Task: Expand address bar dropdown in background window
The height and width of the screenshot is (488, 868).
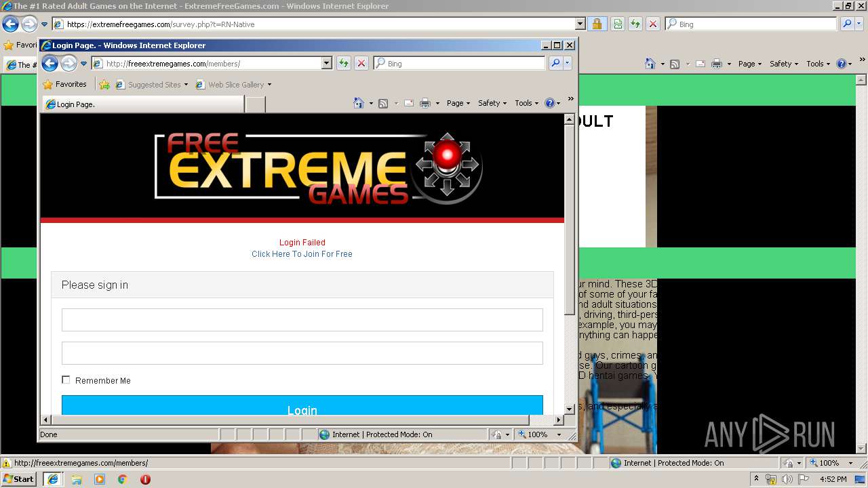Action: point(580,24)
